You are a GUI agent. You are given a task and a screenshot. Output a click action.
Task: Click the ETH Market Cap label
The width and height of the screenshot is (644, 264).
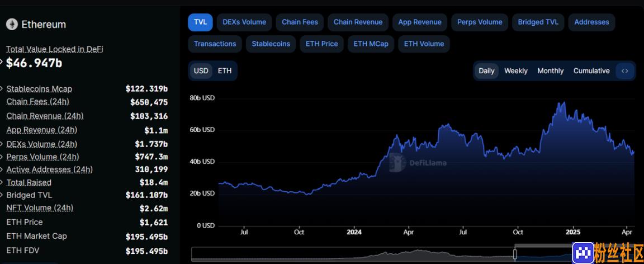36,236
